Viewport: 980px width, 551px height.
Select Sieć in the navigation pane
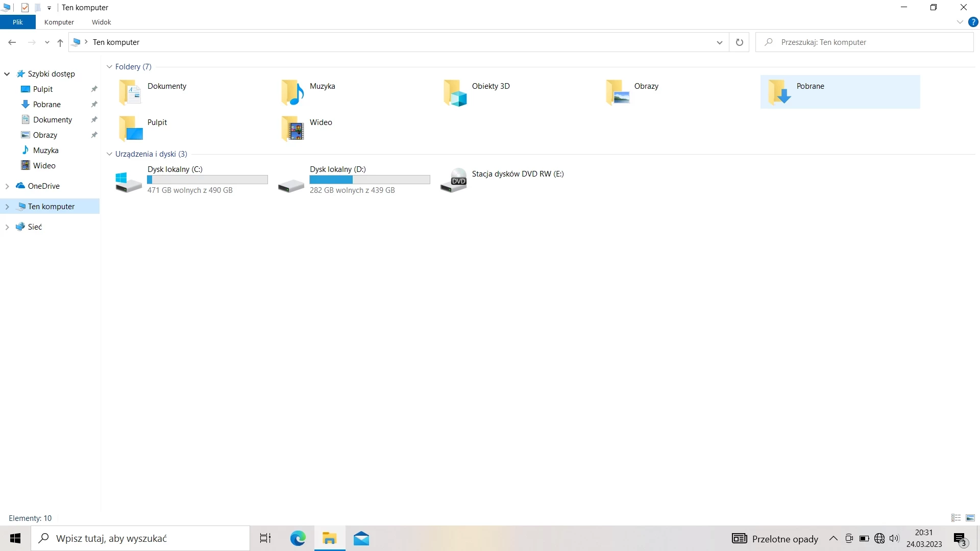(35, 227)
